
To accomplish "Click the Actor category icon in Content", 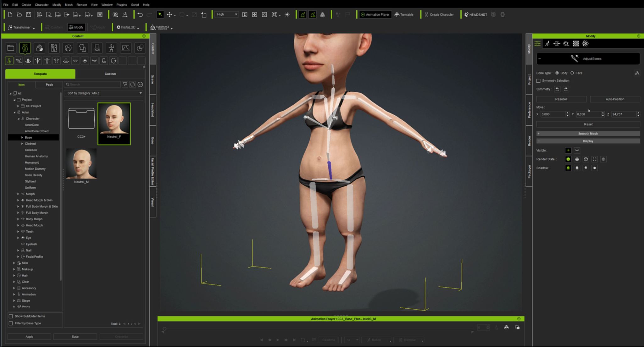I will [25, 48].
